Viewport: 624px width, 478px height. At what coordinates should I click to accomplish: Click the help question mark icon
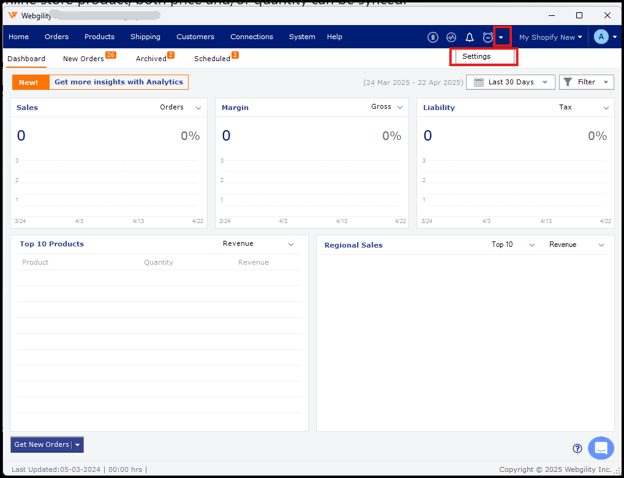[x=577, y=449]
